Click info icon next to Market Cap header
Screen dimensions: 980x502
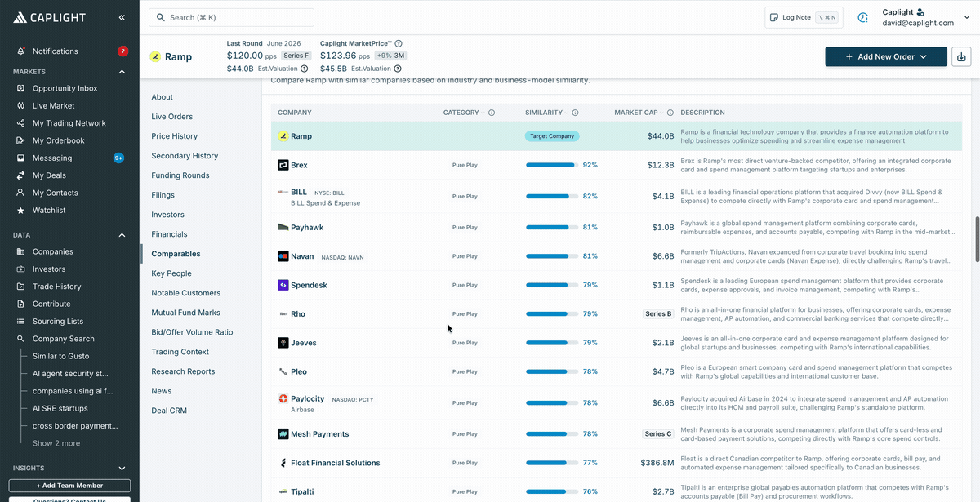pos(670,113)
